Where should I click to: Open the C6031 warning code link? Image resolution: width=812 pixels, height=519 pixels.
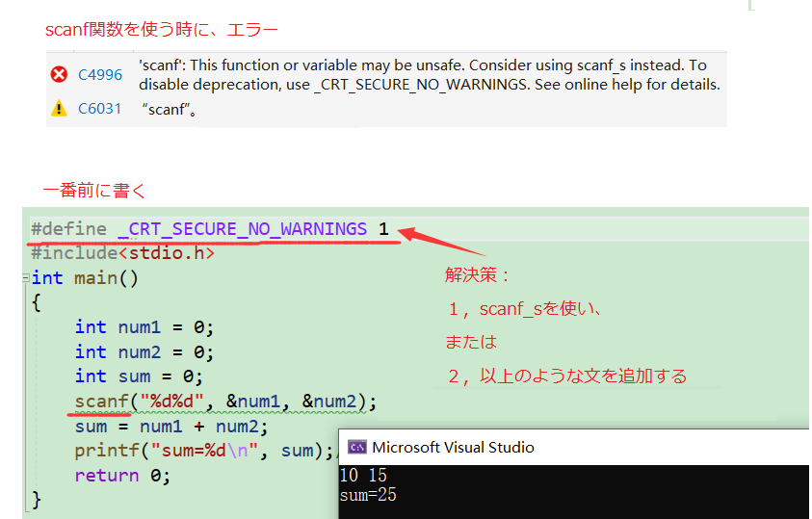pyautogui.click(x=100, y=109)
